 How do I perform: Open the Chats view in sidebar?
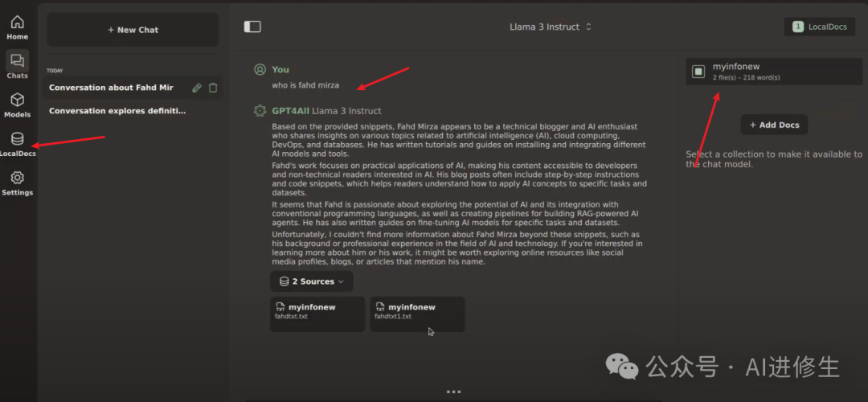(17, 65)
